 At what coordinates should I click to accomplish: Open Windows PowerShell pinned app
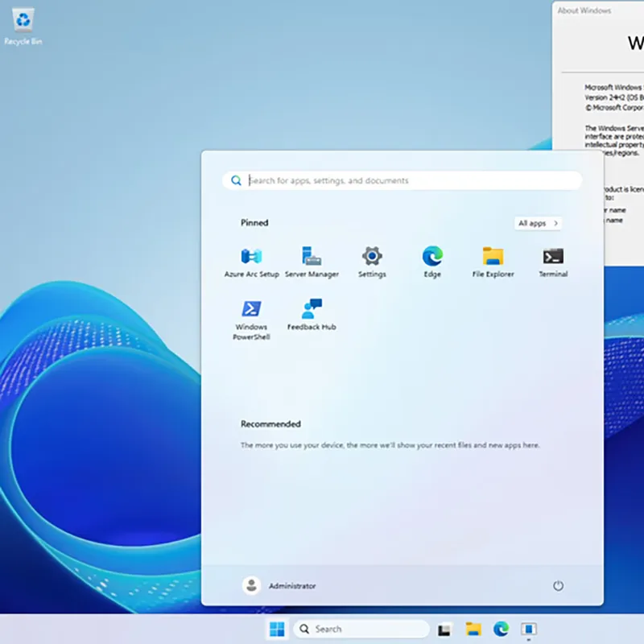pos(251,320)
